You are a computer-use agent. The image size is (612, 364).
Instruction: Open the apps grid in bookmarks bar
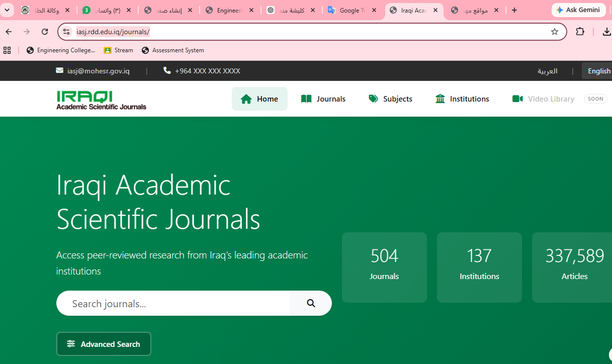tap(7, 50)
